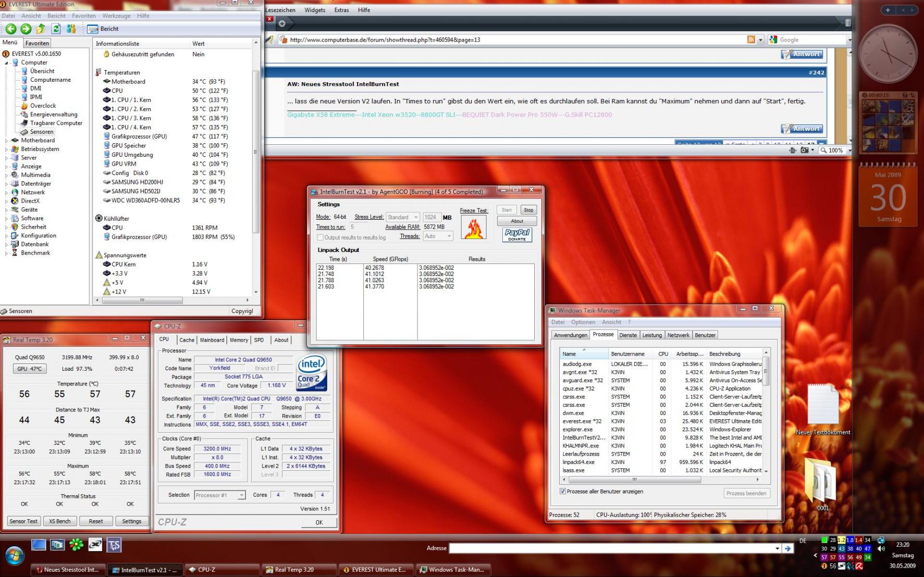This screenshot has height=577, width=924.
Task: Click the PayPal Donate image in IntelBurnTest
Action: coord(517,235)
